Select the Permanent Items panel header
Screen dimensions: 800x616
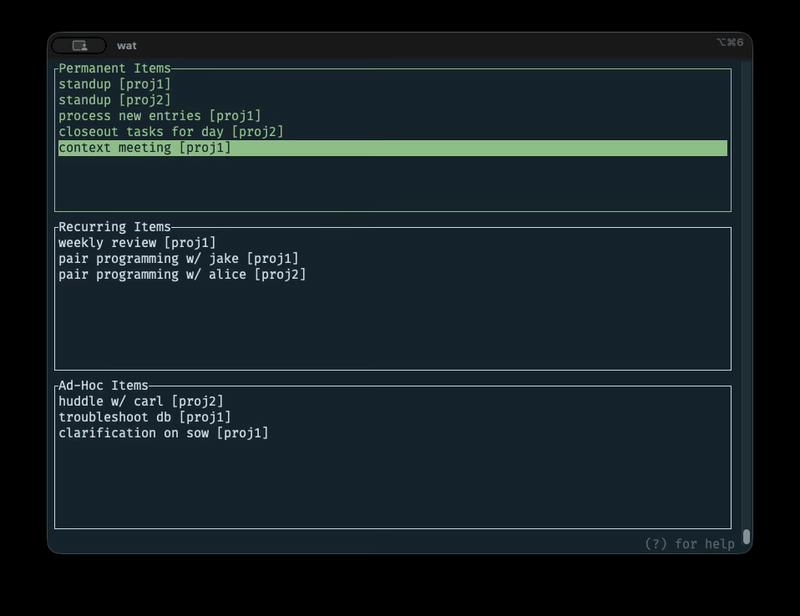tap(114, 68)
